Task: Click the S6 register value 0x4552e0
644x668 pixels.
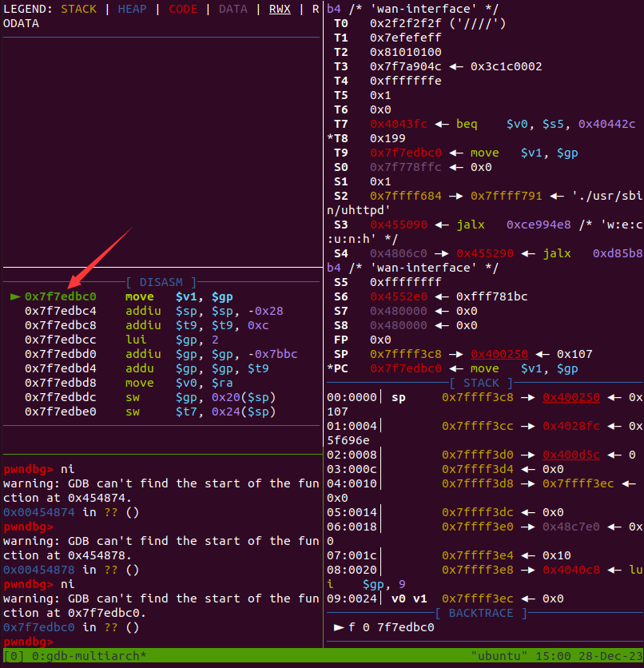Action: coord(398,296)
